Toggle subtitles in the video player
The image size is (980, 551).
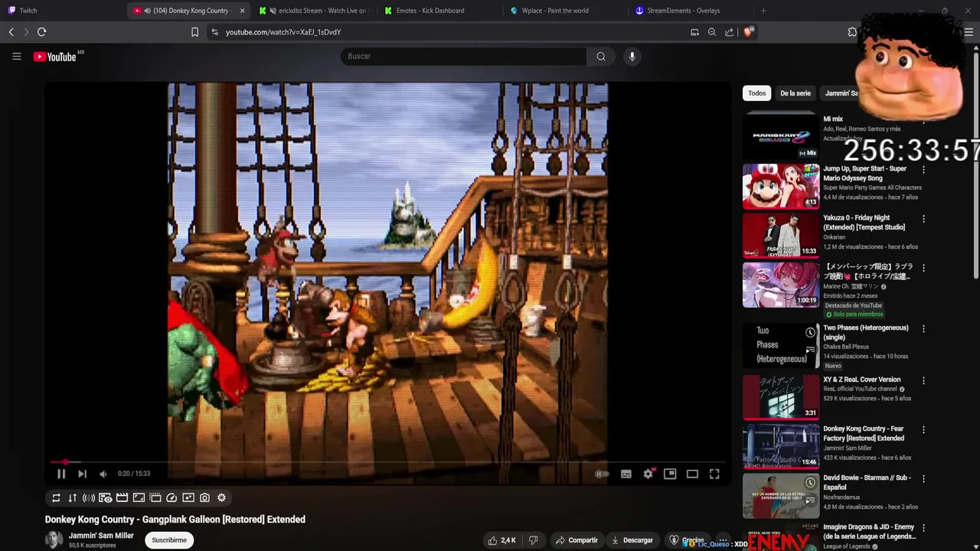pyautogui.click(x=626, y=474)
